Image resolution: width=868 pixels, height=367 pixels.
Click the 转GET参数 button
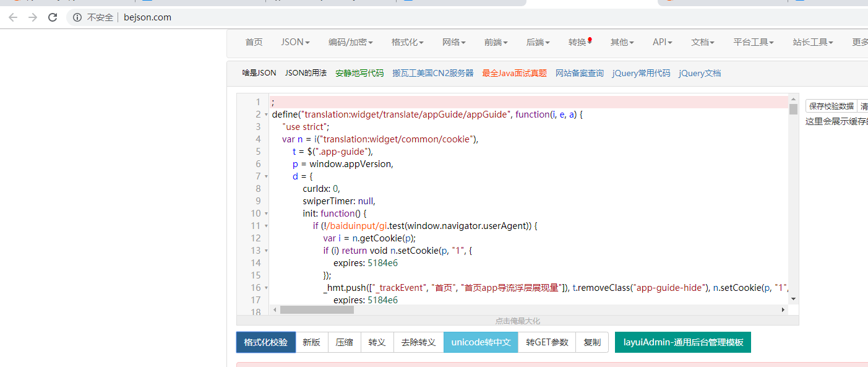(x=547, y=342)
